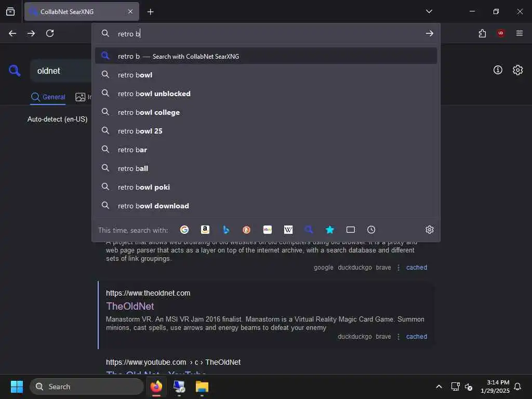
Task: Select the 'retro ball' suggestion
Action: tap(266, 168)
